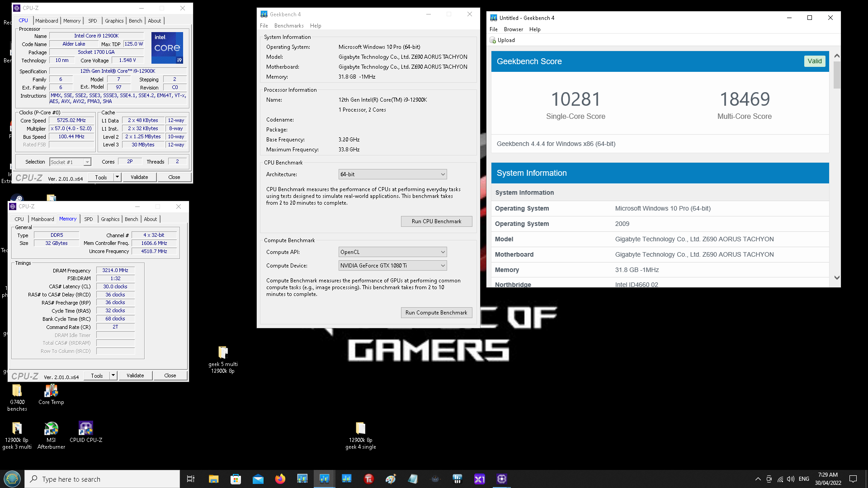The width and height of the screenshot is (868, 488).
Task: Open the Tools dropdown arrow in top CPU-Z
Action: [x=118, y=177]
